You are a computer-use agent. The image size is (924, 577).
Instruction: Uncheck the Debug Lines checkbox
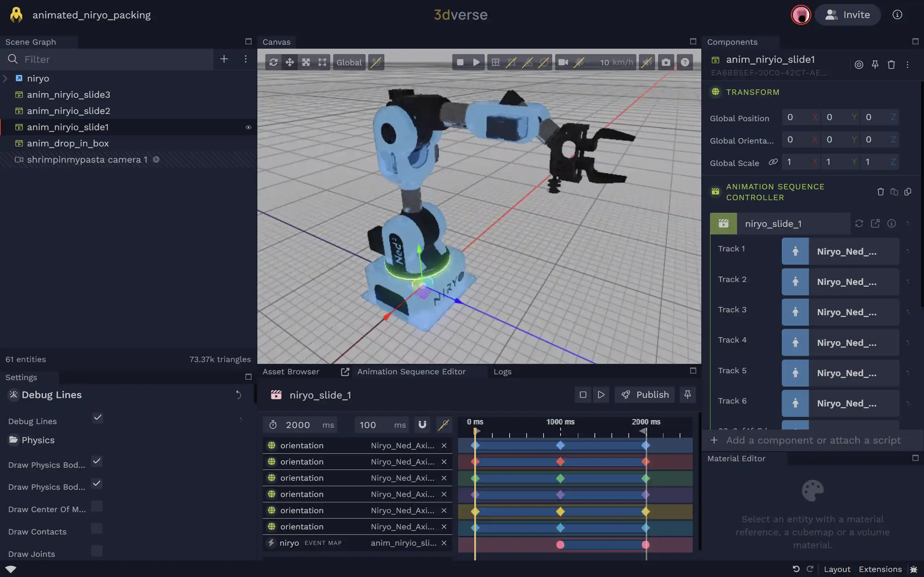click(97, 418)
